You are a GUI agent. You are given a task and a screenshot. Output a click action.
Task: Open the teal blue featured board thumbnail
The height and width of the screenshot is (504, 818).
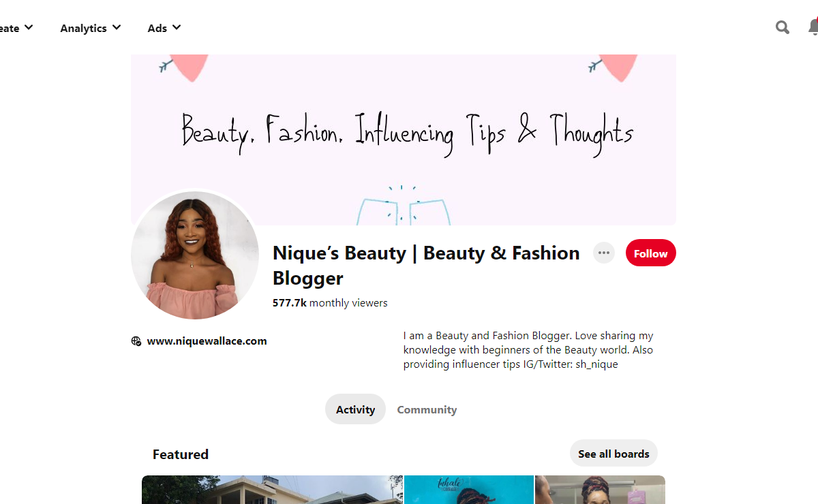point(469,490)
